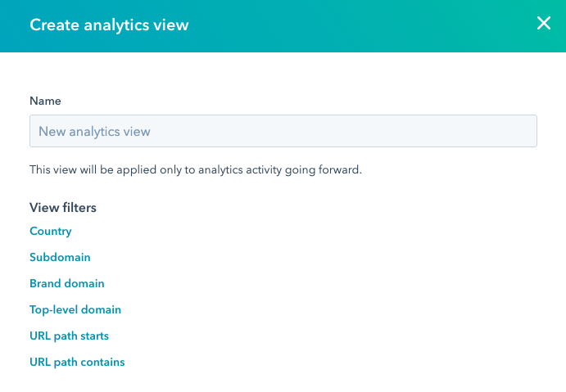Focus the New analytics view placeholder box
The width and height of the screenshot is (566, 392).
coord(283,131)
